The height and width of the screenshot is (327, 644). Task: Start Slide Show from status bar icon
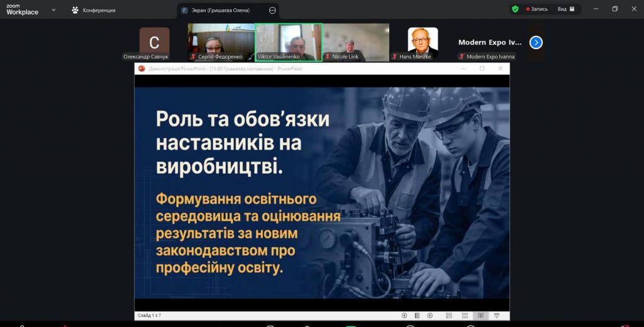497,315
